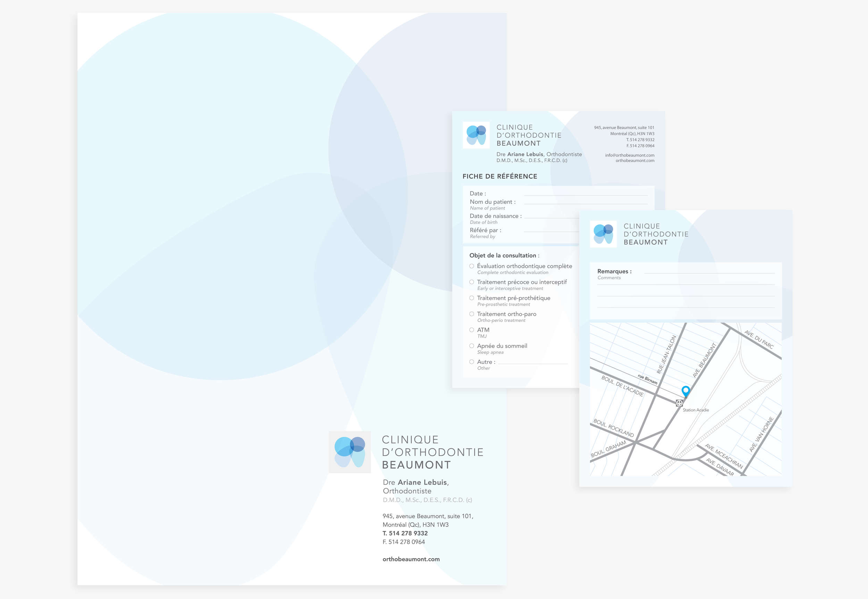Select the Apnée du sommeil radio button
This screenshot has height=599, width=868.
(x=471, y=346)
